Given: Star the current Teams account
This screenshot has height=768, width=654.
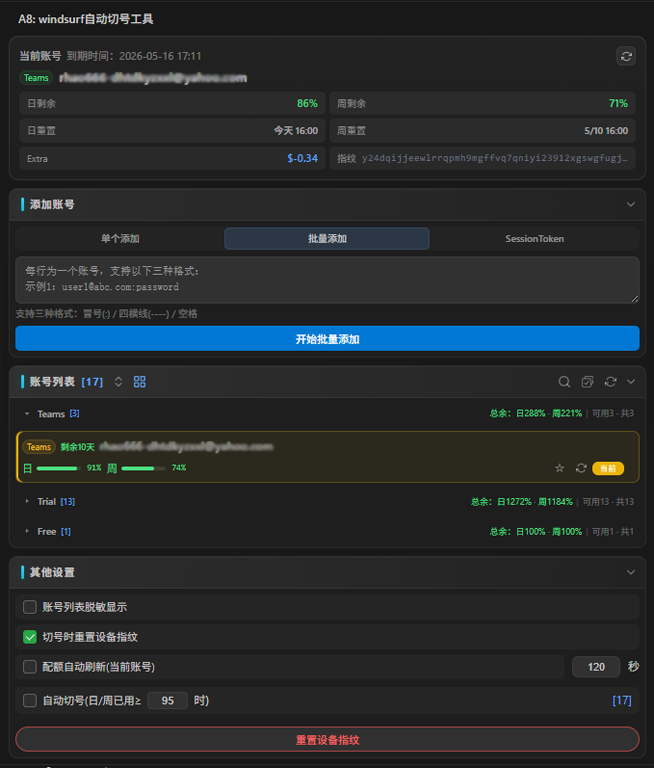Looking at the screenshot, I should (x=559, y=468).
